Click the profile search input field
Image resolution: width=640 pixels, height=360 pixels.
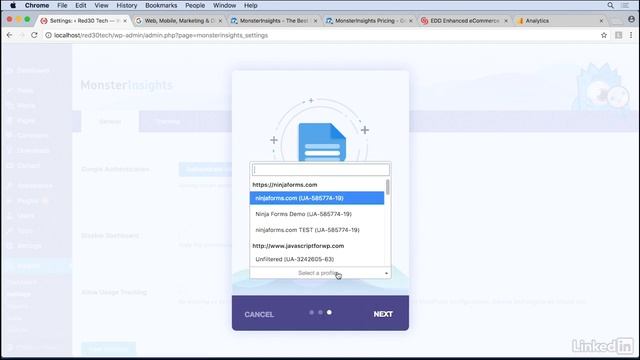pos(320,170)
